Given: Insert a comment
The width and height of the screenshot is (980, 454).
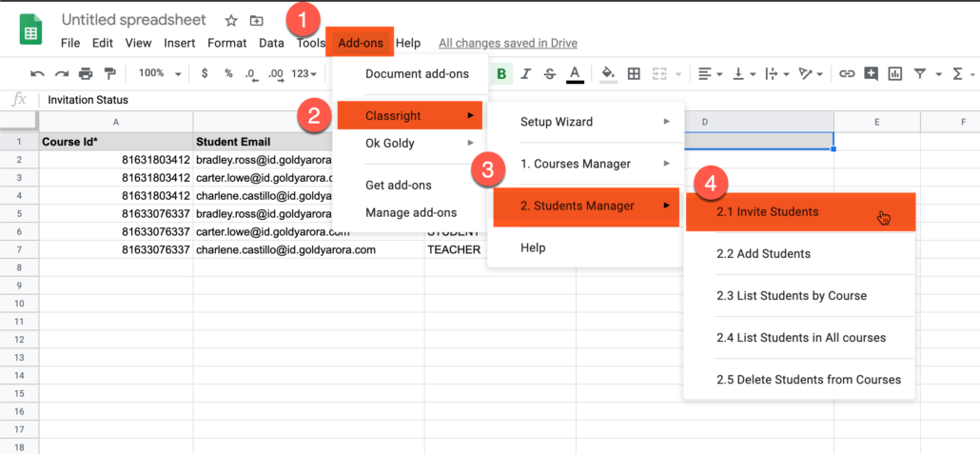Looking at the screenshot, I should [872, 74].
